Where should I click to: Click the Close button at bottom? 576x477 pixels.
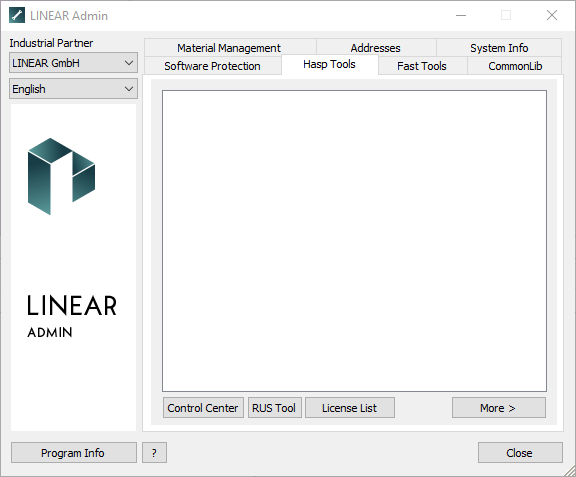pos(520,452)
